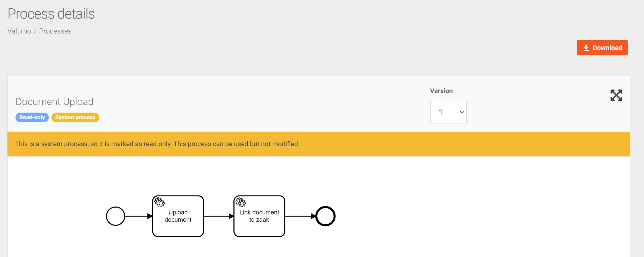Click the fullscreen expand diagram icon

click(x=616, y=95)
